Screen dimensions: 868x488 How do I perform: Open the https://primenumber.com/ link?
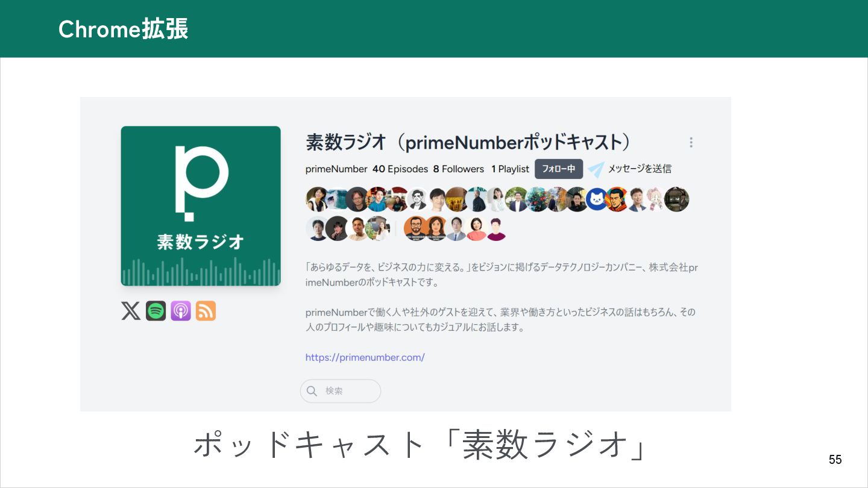[365, 357]
